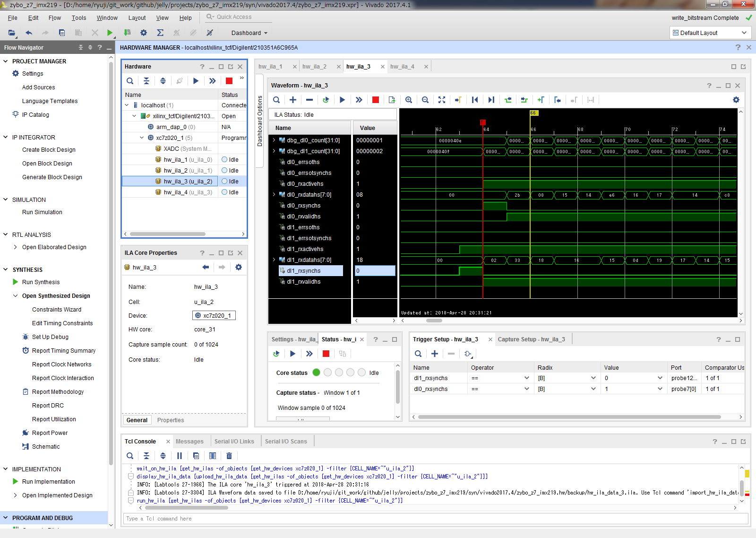
Task: Select hw_ila_1 Idle status radio circle
Action: (x=224, y=159)
